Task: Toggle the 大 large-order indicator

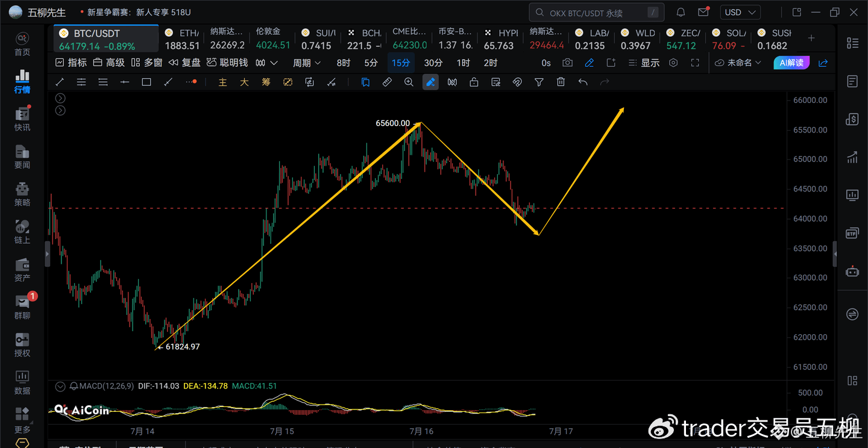Action: click(244, 82)
